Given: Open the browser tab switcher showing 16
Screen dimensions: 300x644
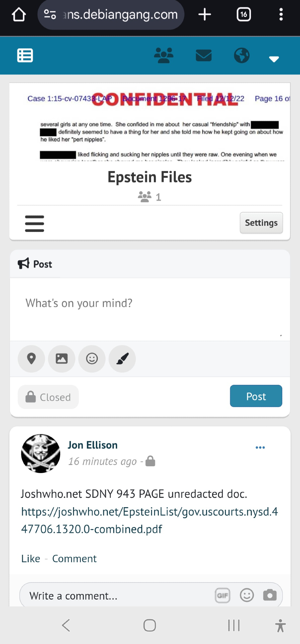Looking at the screenshot, I should pyautogui.click(x=244, y=14).
